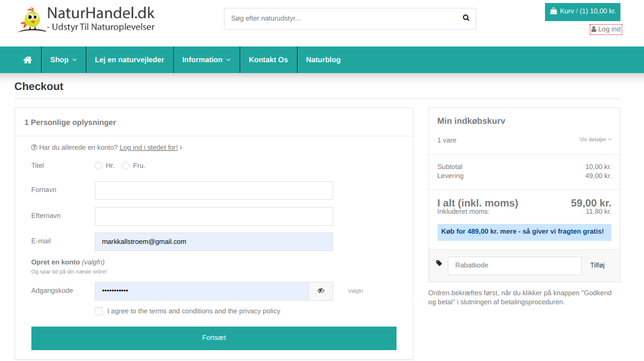644x361 pixels.
Task: Open the Naturblog menu item
Action: [x=324, y=60]
